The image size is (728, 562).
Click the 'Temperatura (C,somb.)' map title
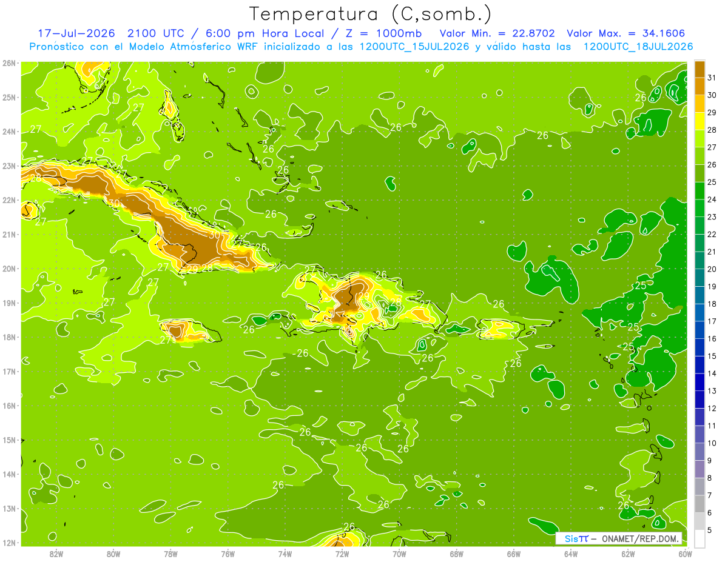click(370, 14)
